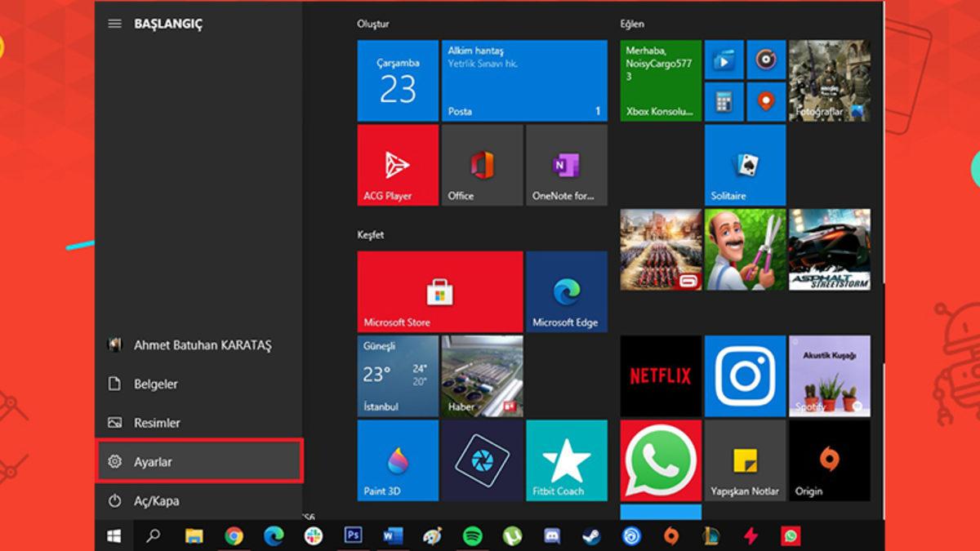This screenshot has width=980, height=551.
Task: Launch Photoshop from the taskbar
Action: click(x=352, y=535)
